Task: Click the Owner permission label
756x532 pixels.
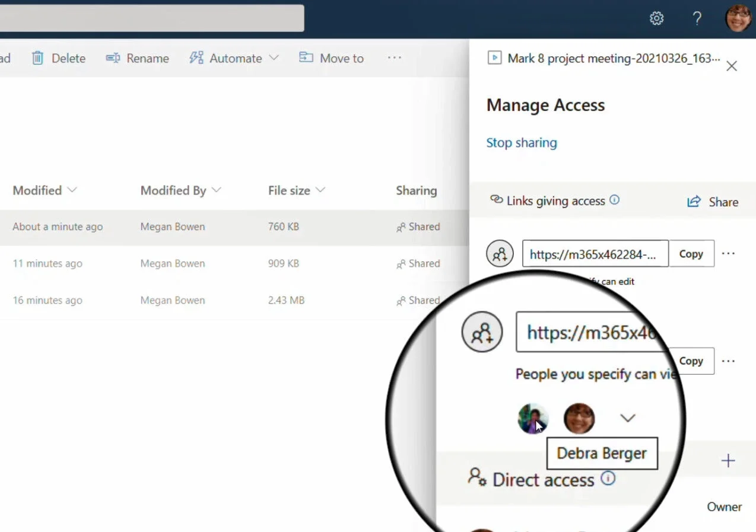Action: point(725,507)
